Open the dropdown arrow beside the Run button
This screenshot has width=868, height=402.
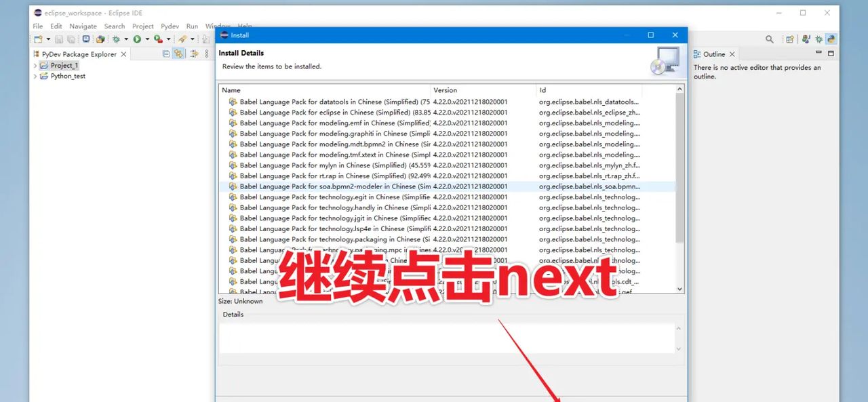[x=146, y=39]
